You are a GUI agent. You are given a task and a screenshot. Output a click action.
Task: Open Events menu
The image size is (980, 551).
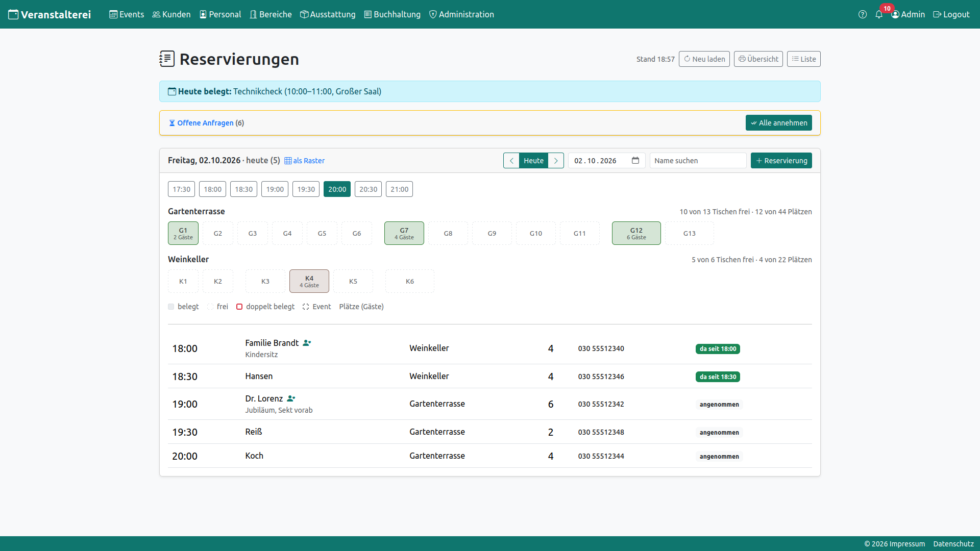(127, 14)
